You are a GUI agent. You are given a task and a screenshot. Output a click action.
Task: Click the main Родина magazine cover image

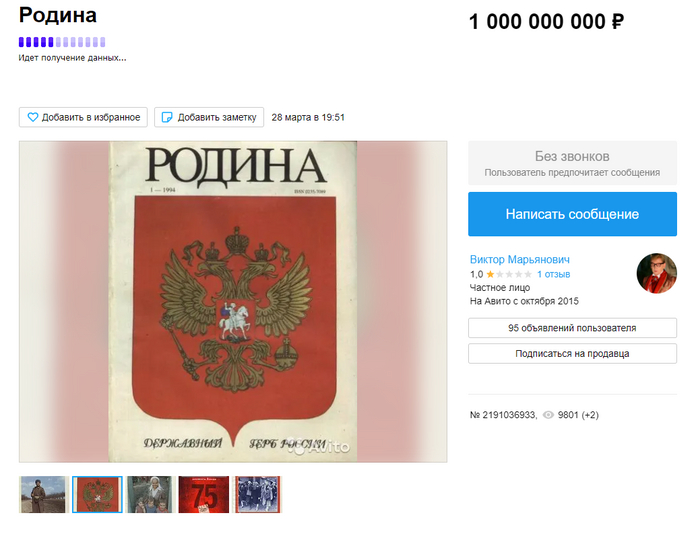(233, 301)
